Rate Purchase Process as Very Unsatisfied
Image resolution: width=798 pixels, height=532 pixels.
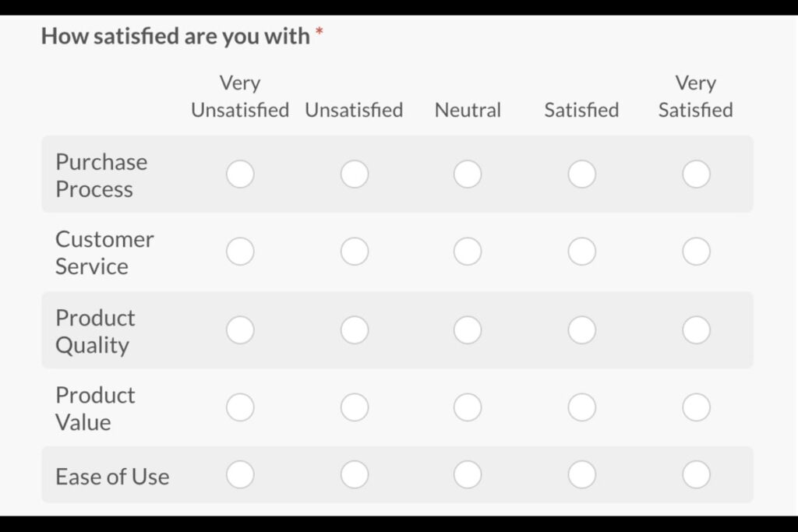[x=240, y=174]
